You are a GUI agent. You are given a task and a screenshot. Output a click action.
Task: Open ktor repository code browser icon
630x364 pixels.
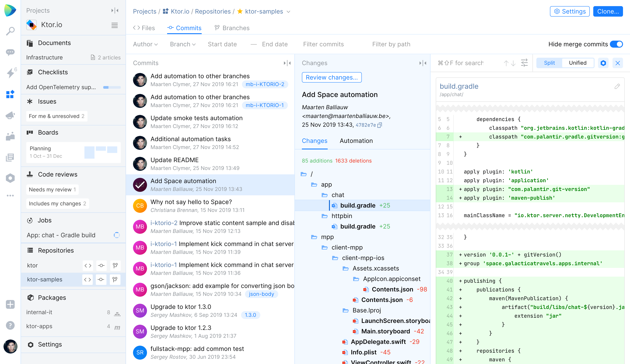click(x=88, y=266)
